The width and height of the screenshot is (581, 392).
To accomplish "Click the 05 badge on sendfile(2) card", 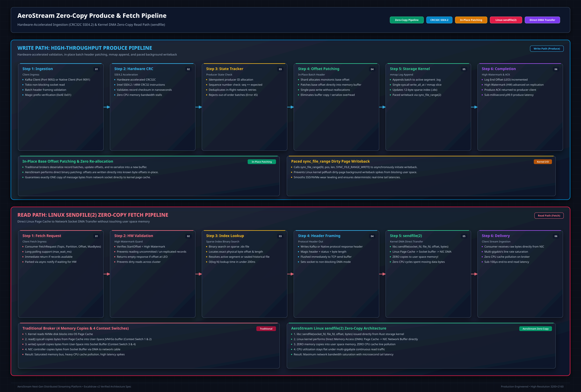I will [x=464, y=236].
